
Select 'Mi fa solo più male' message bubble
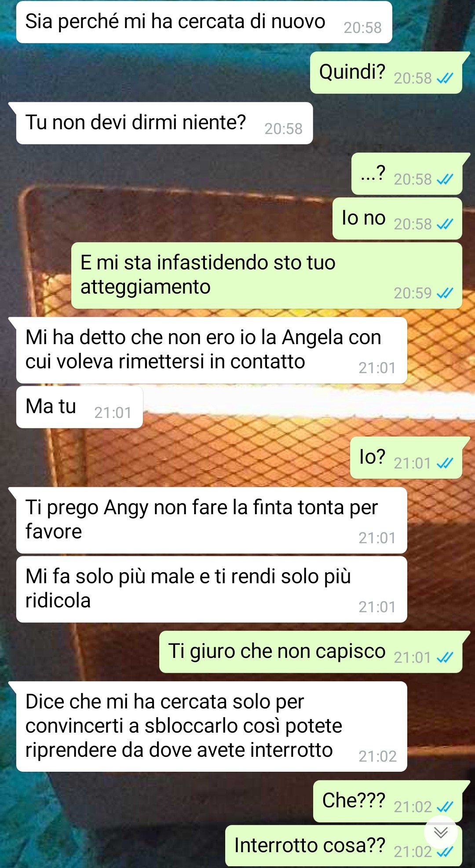point(212,589)
